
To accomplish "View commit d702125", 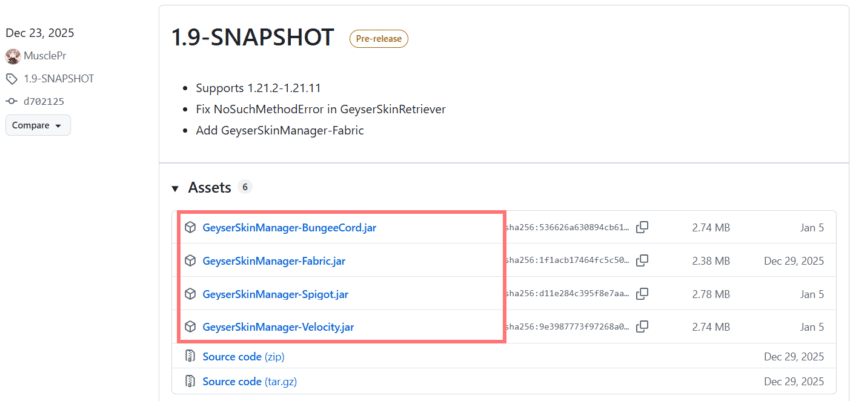I will 46,101.
